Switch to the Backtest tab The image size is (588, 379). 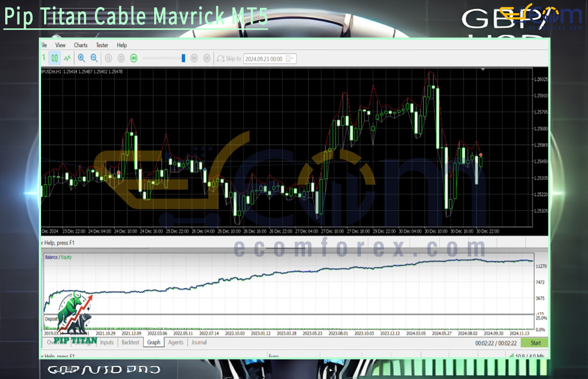pos(130,342)
